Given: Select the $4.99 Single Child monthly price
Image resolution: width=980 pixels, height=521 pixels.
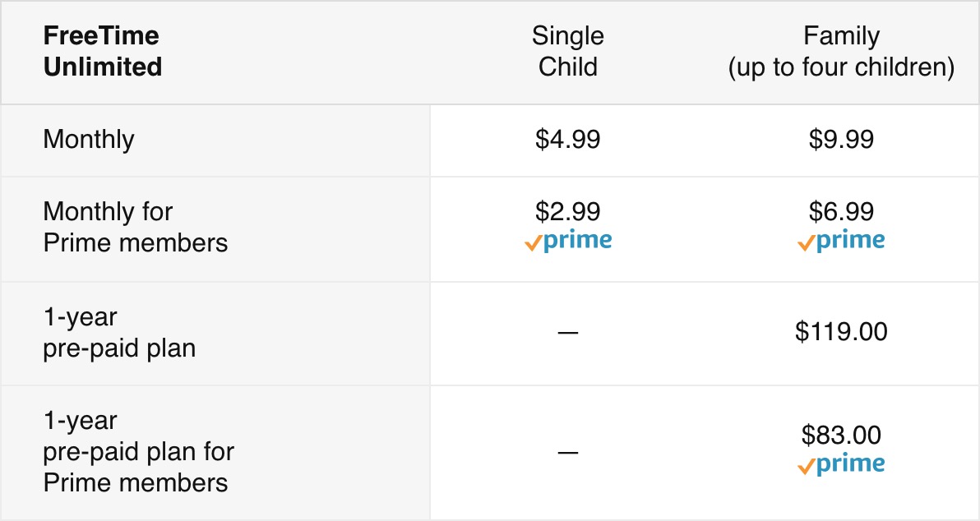Looking at the screenshot, I should click(x=567, y=139).
